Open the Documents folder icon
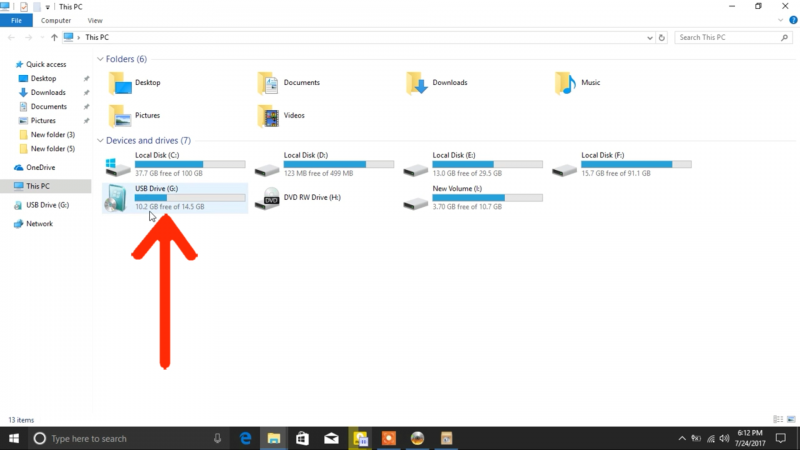This screenshot has width=800, height=450. [x=268, y=83]
